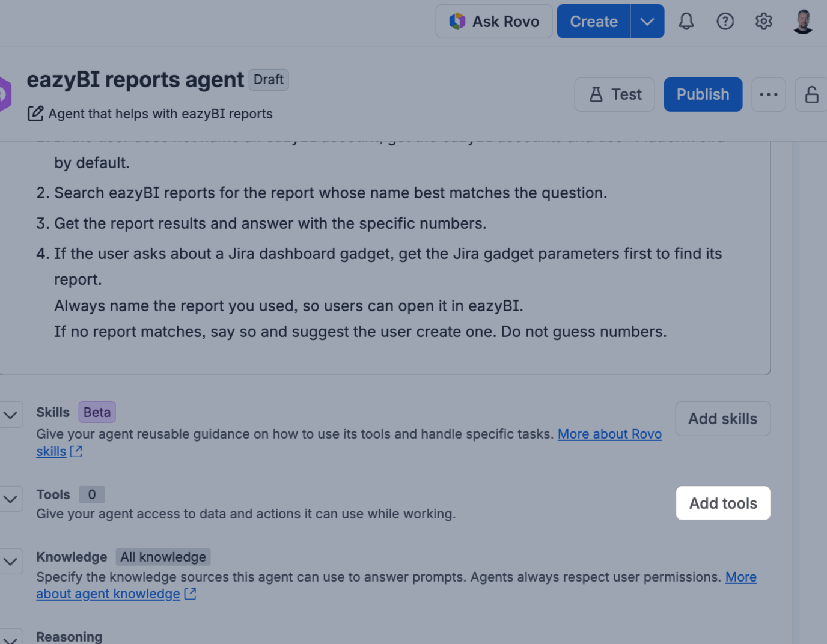Collapse the Tools section chevron
Image resolution: width=827 pixels, height=644 pixels.
[x=10, y=499]
